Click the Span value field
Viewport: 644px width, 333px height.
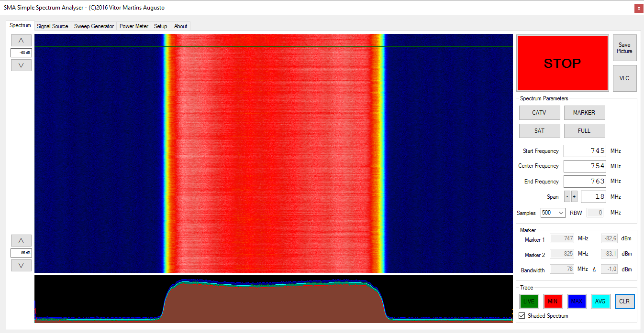593,197
